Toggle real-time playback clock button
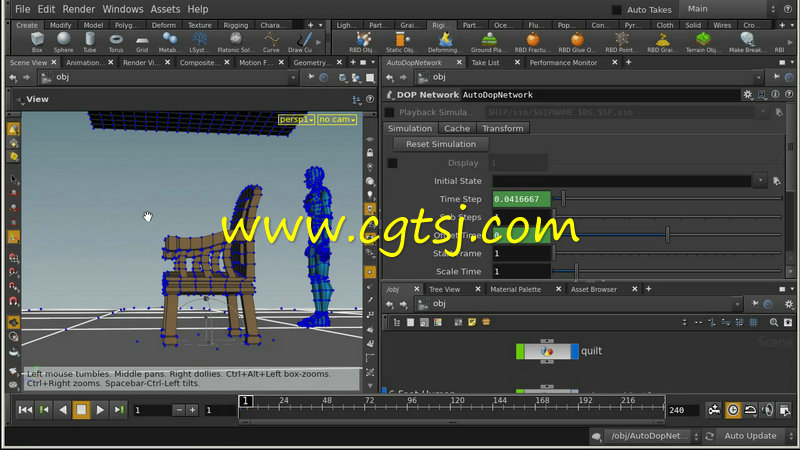800x450 pixels. coord(733,410)
